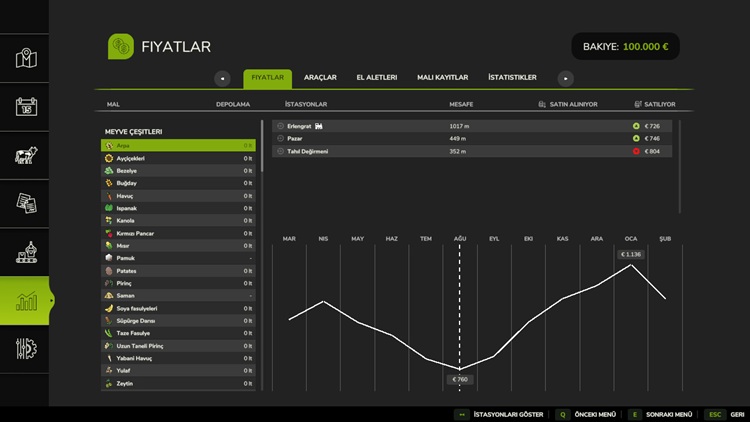The image size is (750, 422).
Task: Click İstasyonları Göster button
Action: pyautogui.click(x=500, y=414)
